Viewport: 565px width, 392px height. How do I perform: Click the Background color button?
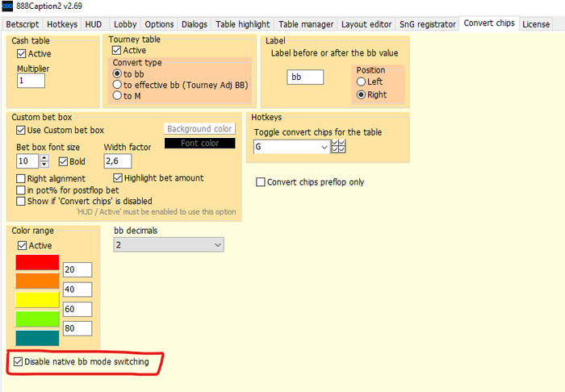199,129
